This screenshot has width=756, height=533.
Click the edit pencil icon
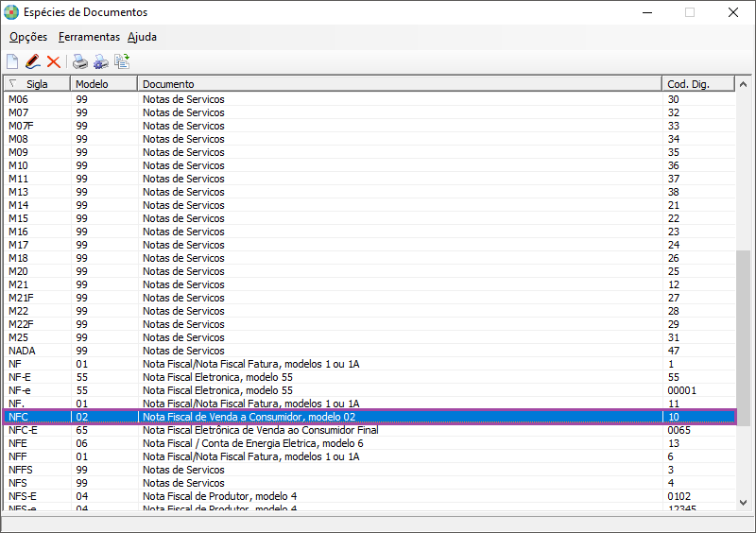pos(33,62)
